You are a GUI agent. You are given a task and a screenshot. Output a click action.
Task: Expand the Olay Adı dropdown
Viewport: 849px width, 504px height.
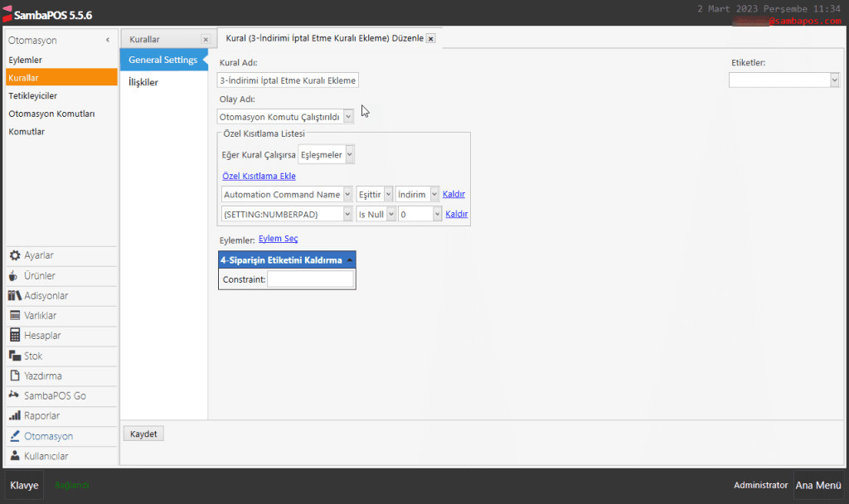pos(348,117)
